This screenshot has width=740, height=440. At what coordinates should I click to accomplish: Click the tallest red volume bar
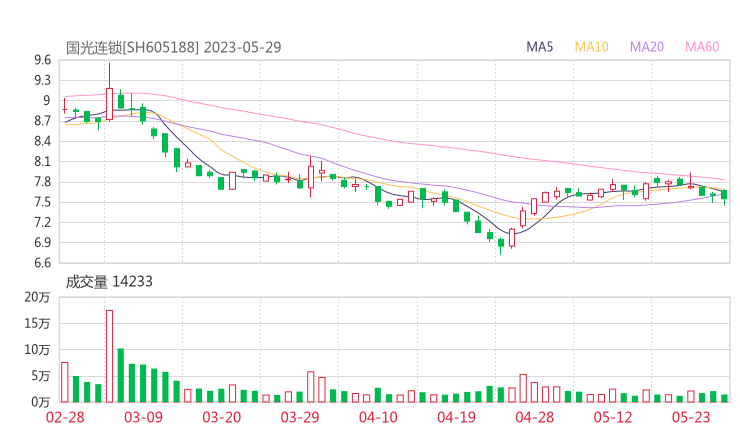coord(109,356)
